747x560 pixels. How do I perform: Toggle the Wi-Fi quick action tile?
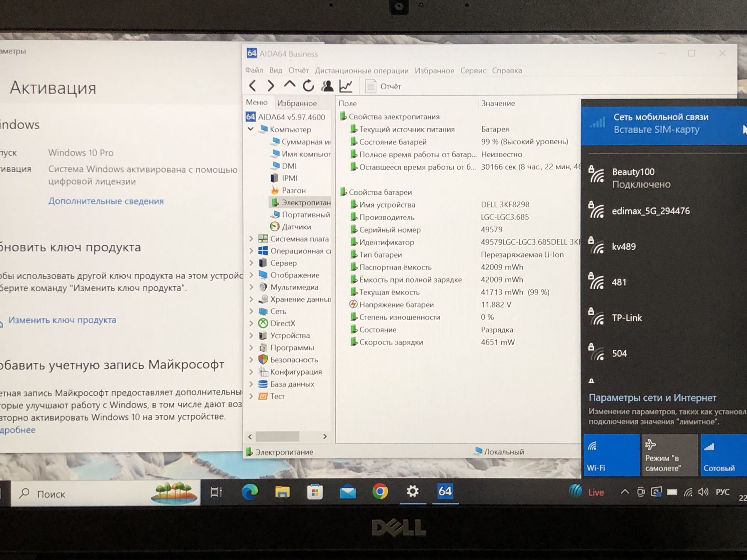(611, 455)
